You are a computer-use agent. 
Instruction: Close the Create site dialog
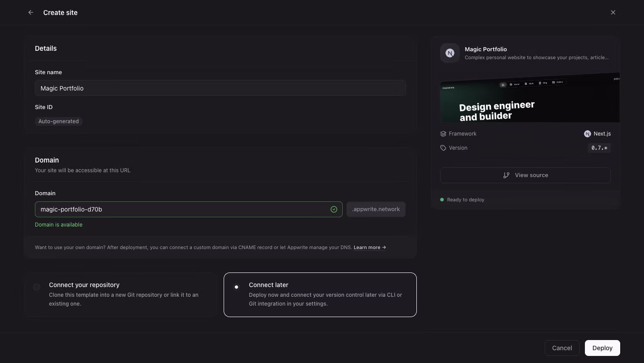(x=613, y=12)
